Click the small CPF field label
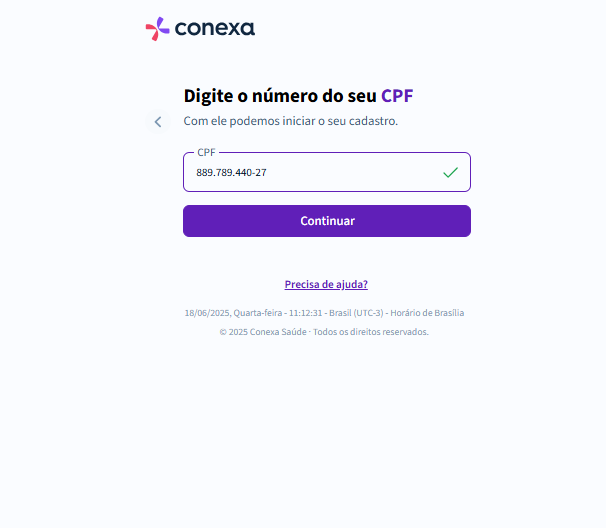The height and width of the screenshot is (528, 606). click(x=206, y=152)
